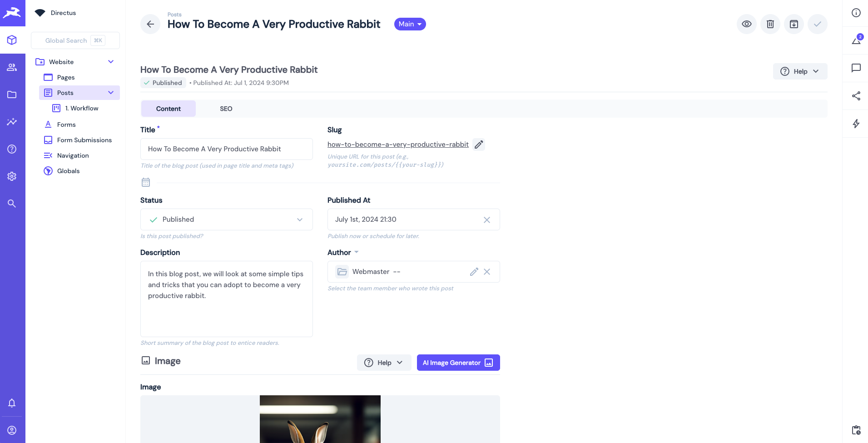Switch to the SEO tab

pos(226,109)
